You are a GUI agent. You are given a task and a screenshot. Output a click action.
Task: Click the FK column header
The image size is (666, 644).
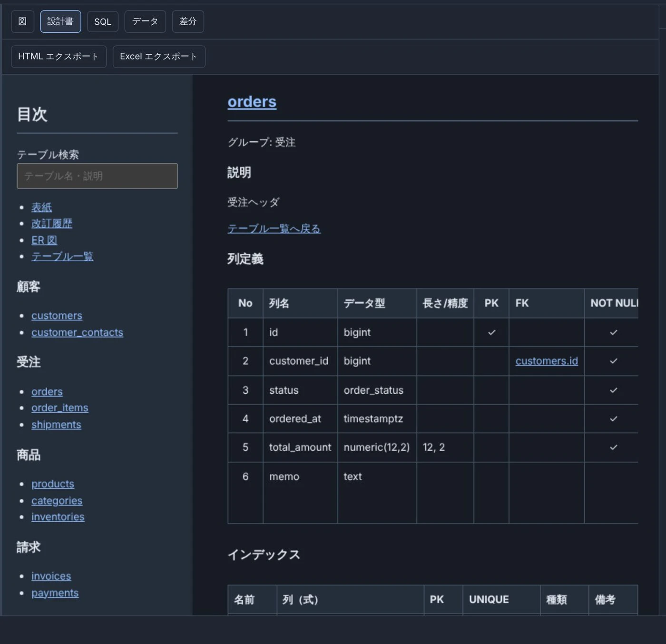click(x=547, y=304)
